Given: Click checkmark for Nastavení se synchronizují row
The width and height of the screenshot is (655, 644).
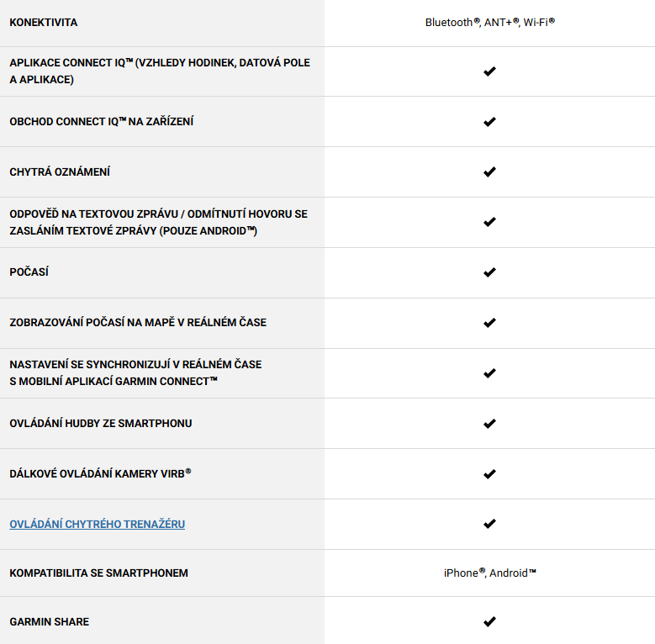Looking at the screenshot, I should [x=489, y=373].
